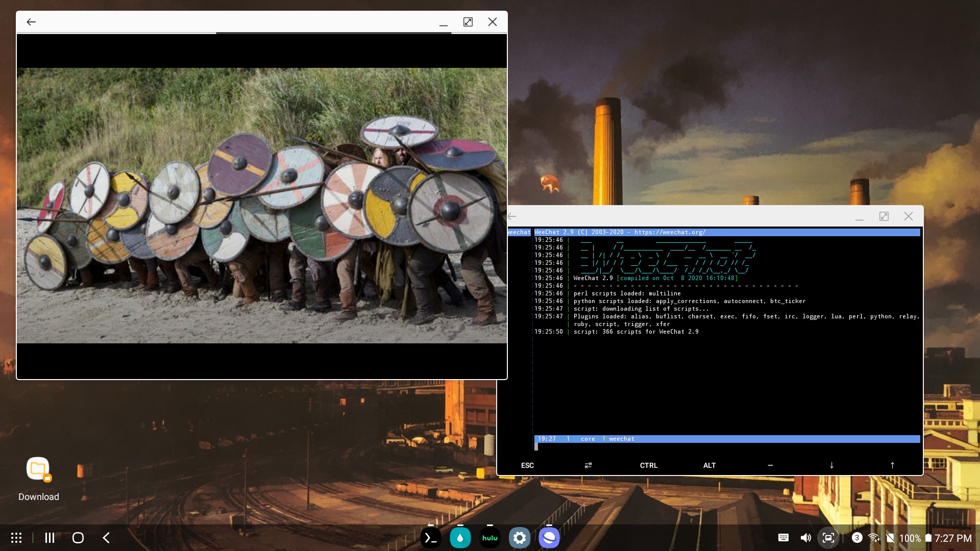980x551 pixels.
Task: Open the Download folder on the desktop
Action: pyautogui.click(x=39, y=479)
